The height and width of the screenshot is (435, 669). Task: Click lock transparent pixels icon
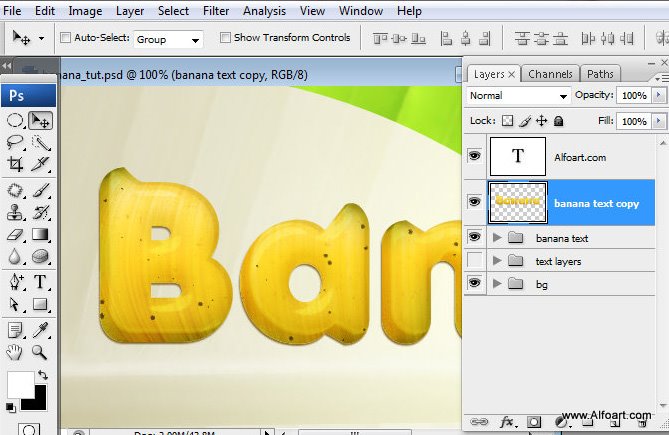pos(507,121)
